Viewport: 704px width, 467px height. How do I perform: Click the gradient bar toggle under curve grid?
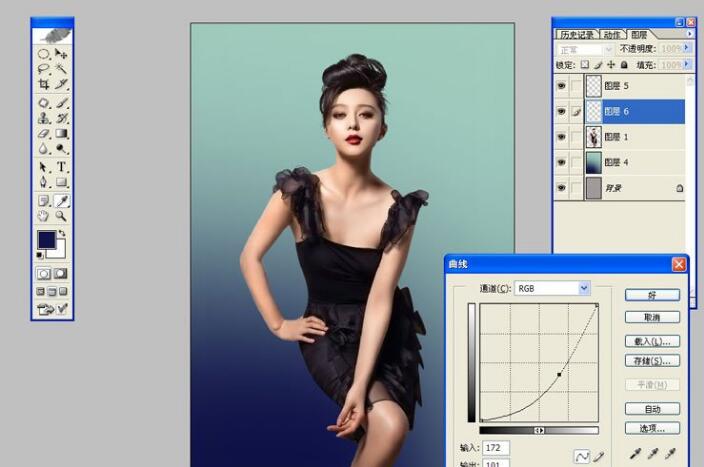click(x=539, y=430)
